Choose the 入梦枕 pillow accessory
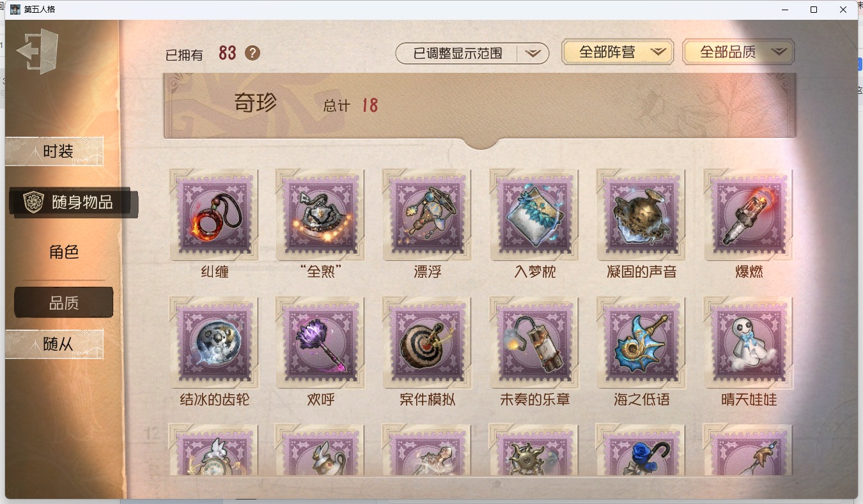The image size is (863, 504). point(534,215)
